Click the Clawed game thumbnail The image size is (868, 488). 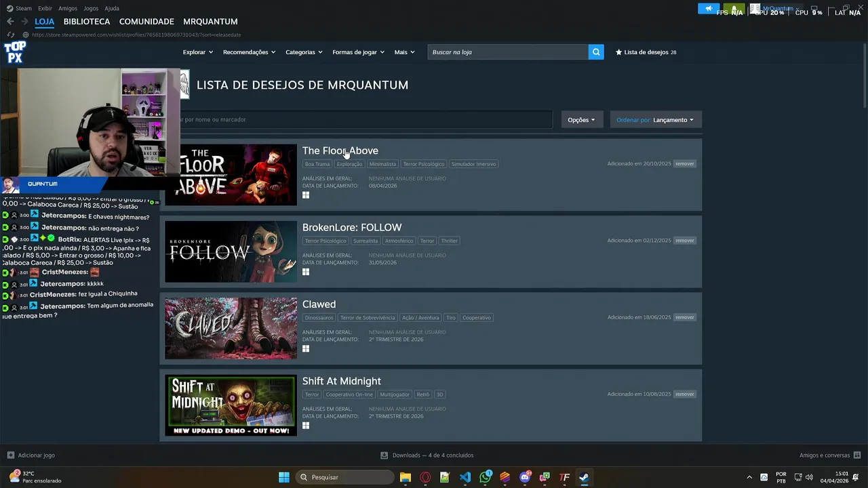click(231, 329)
